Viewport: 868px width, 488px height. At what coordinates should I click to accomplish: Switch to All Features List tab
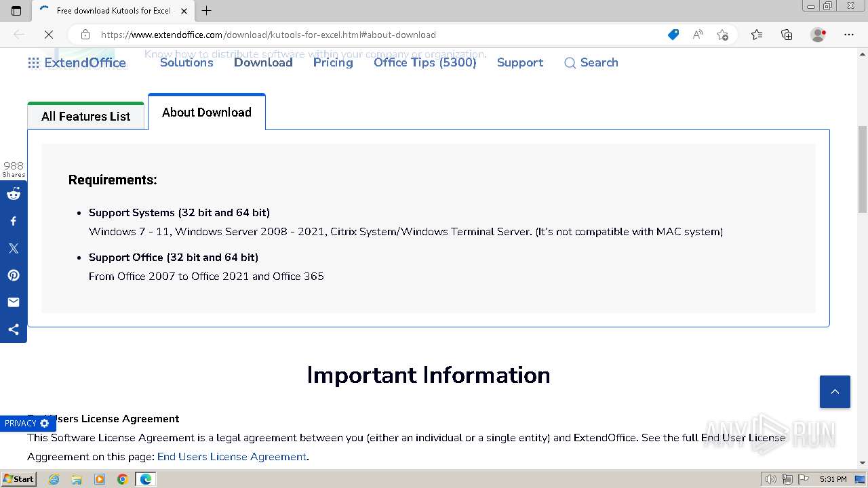click(86, 116)
